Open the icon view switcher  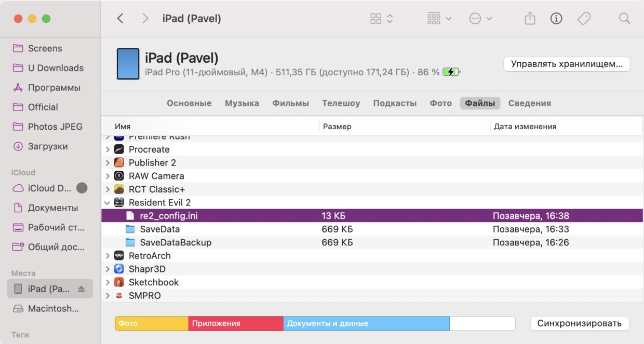[381, 19]
